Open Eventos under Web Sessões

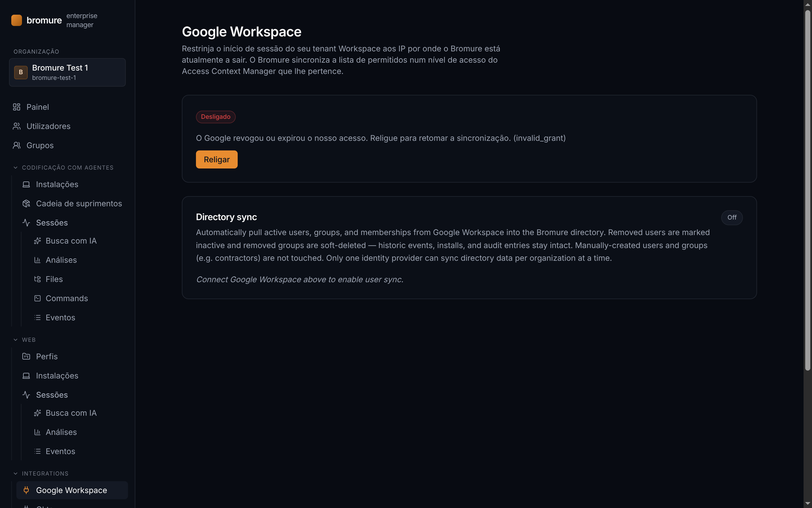click(77, 451)
